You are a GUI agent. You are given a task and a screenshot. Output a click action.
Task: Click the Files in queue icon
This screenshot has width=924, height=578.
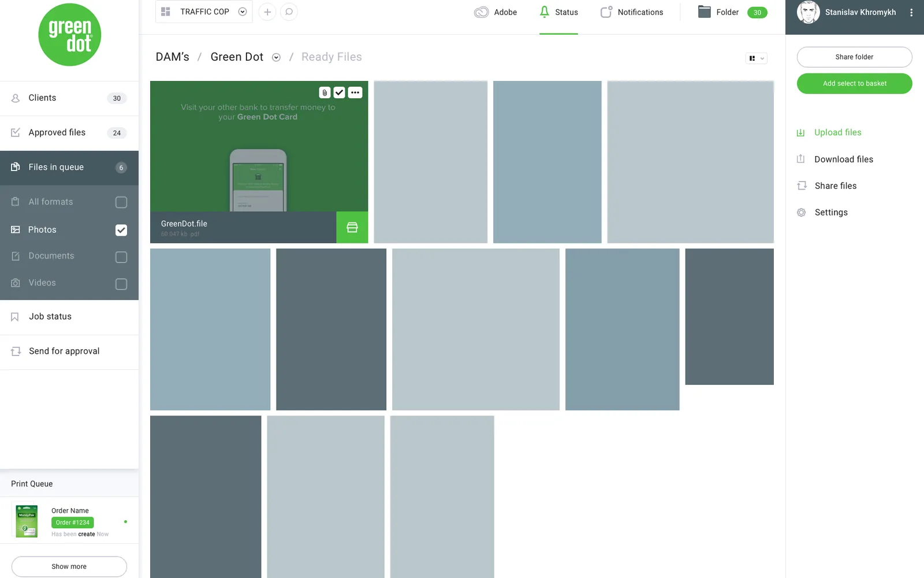(x=16, y=167)
